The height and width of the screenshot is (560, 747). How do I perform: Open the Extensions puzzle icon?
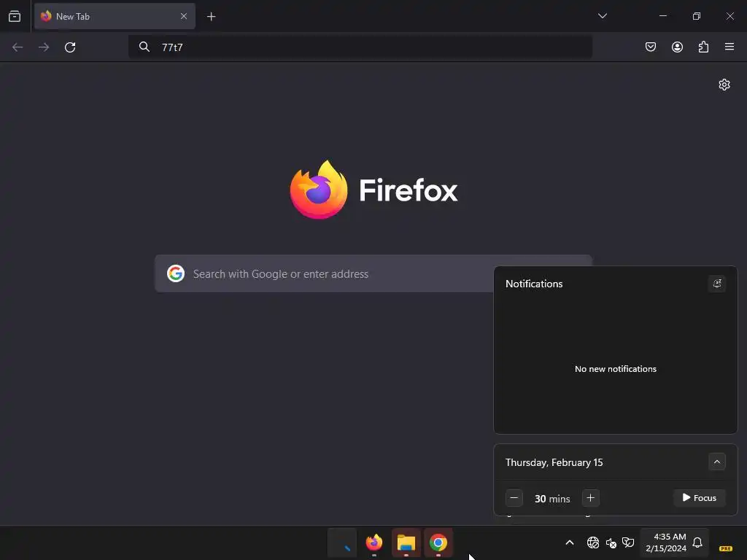[x=703, y=47]
